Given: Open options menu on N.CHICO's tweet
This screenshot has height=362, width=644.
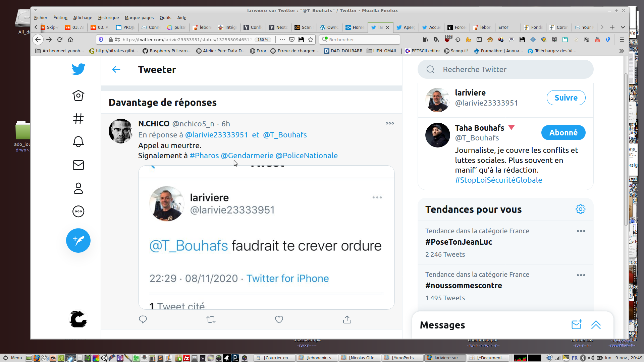Looking at the screenshot, I should (x=389, y=123).
